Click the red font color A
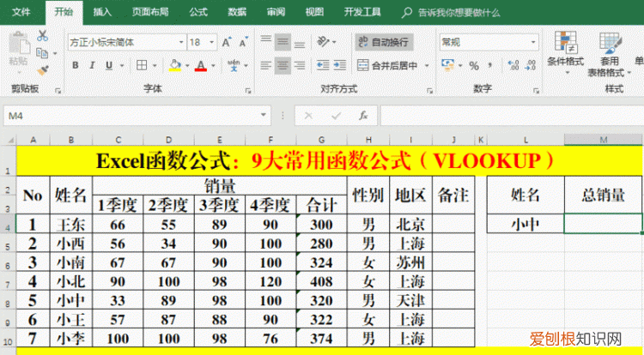The height and width of the screenshot is (355, 644). 201,65
